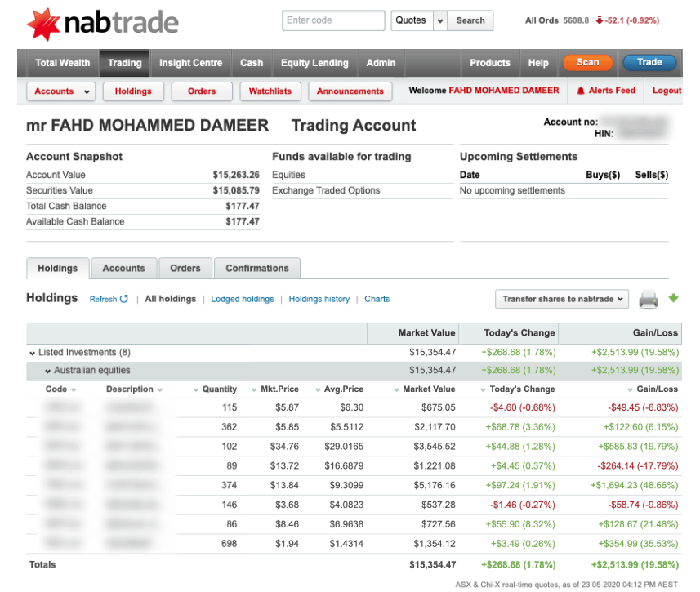The image size is (700, 592).
Task: Open the Insight Centre menu
Action: point(190,63)
